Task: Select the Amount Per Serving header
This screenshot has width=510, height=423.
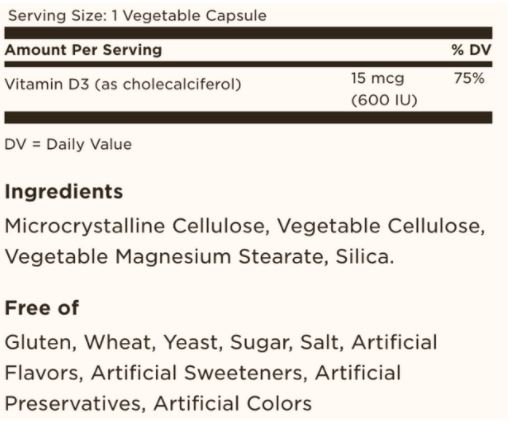Action: (83, 50)
